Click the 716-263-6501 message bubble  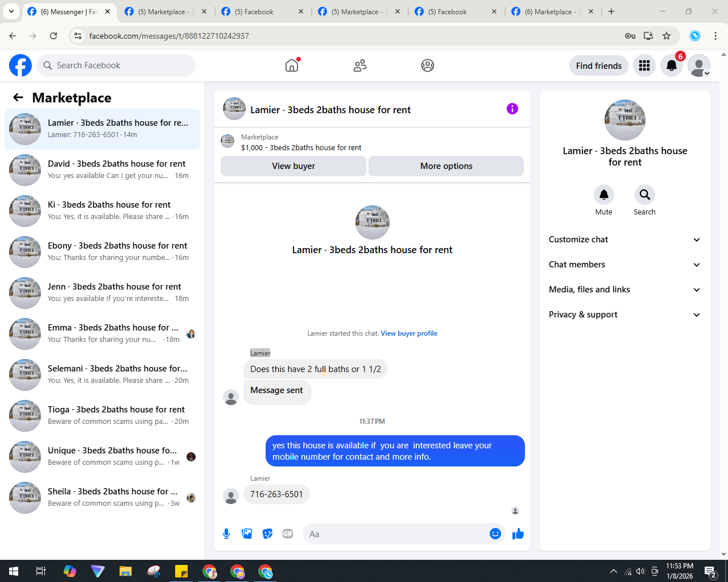click(276, 494)
